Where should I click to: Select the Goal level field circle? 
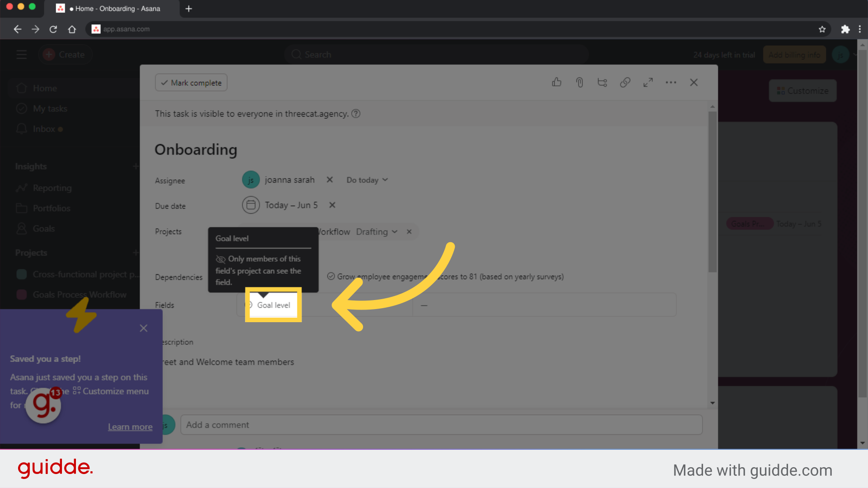coord(250,305)
